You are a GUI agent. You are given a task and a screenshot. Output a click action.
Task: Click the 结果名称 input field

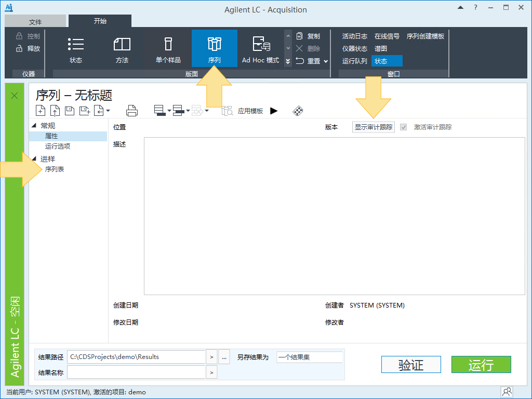point(136,372)
